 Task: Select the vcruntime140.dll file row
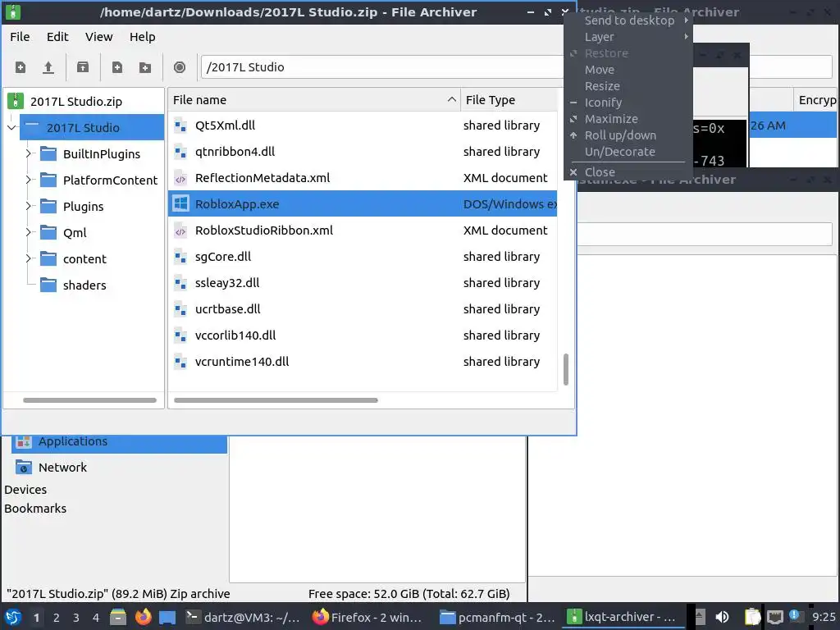[x=363, y=362]
